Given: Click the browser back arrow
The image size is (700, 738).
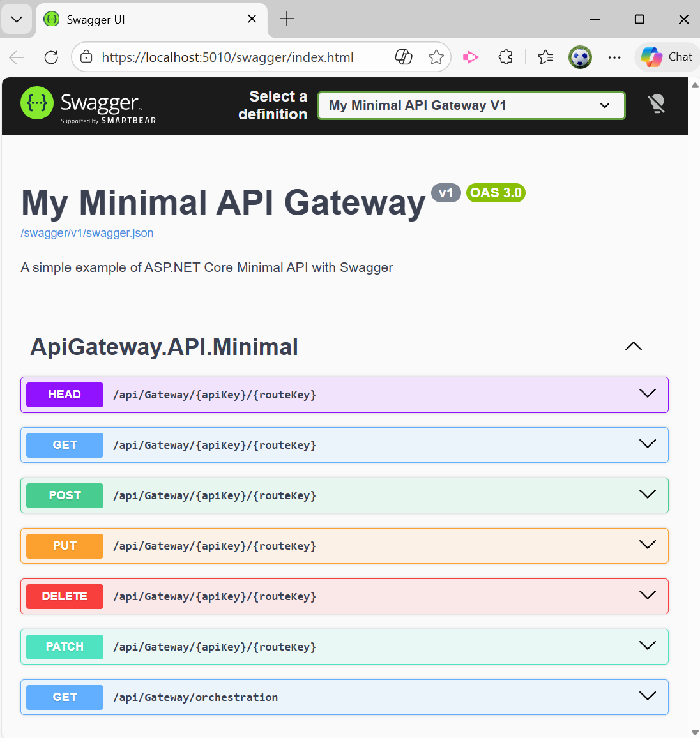Looking at the screenshot, I should [17, 57].
